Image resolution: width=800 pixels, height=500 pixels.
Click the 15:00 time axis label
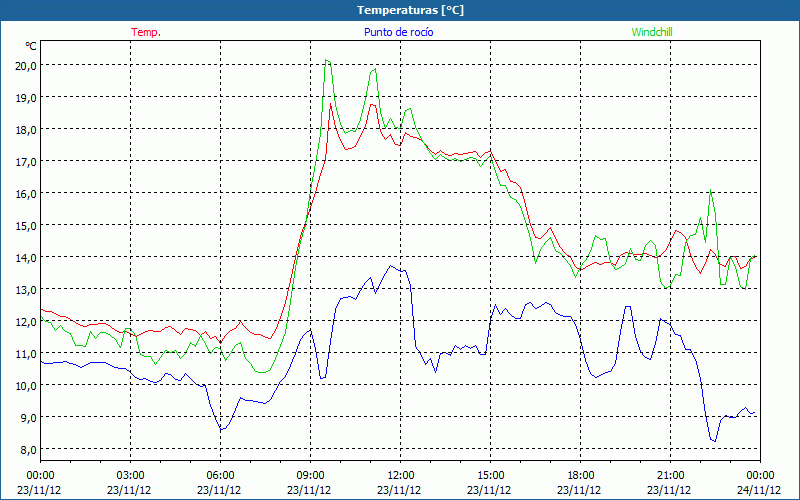tap(491, 475)
